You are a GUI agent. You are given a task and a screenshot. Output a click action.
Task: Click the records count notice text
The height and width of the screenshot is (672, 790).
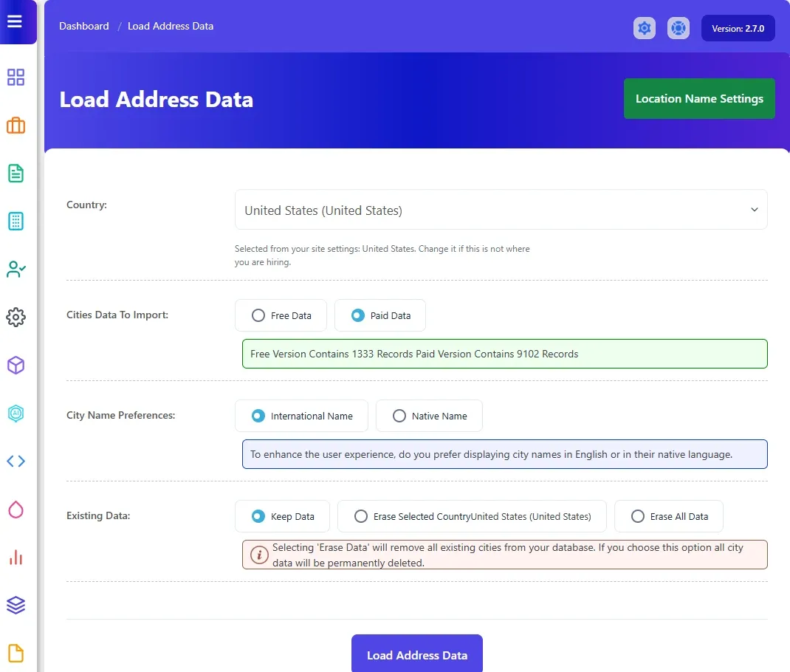click(x=414, y=354)
